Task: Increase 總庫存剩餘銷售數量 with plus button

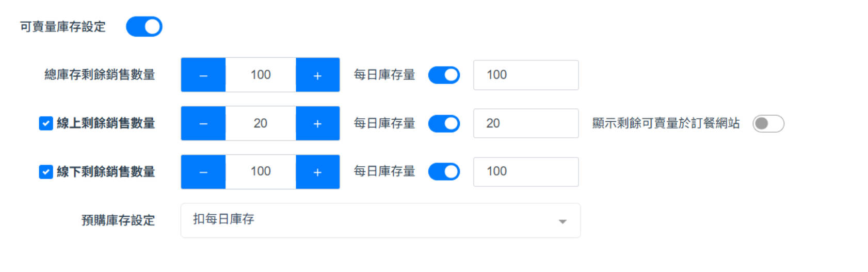Action: click(x=317, y=75)
